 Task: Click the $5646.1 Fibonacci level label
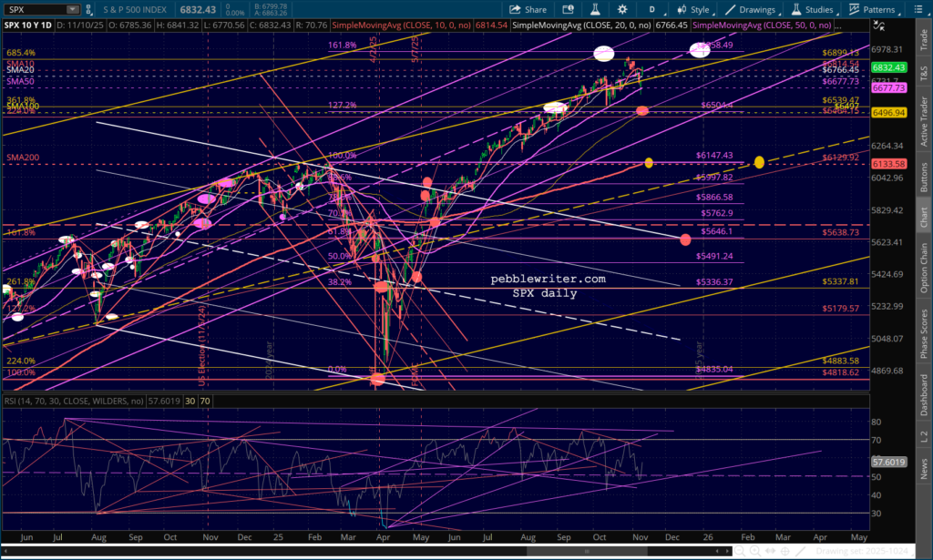716,231
